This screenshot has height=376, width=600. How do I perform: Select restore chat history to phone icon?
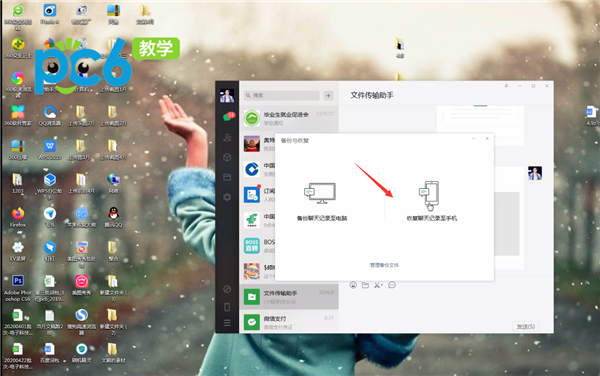tap(430, 195)
